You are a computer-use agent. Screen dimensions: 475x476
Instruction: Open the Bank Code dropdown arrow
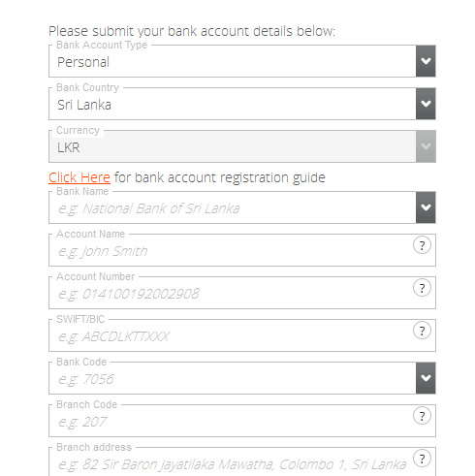426,378
